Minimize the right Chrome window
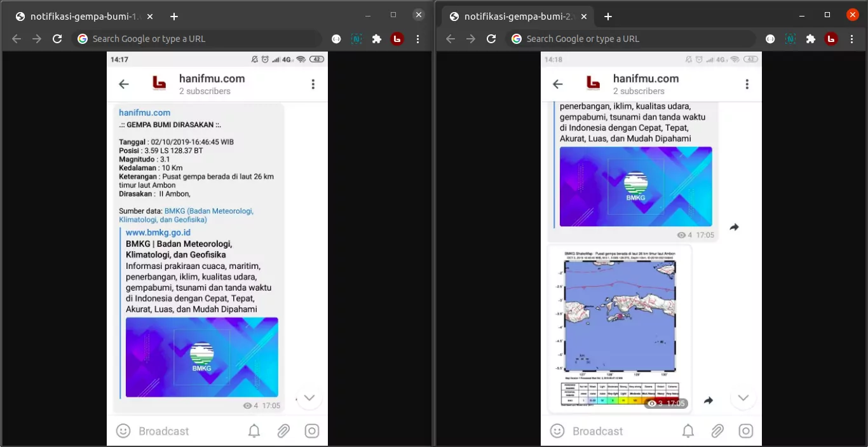The width and height of the screenshot is (868, 447). [802, 15]
